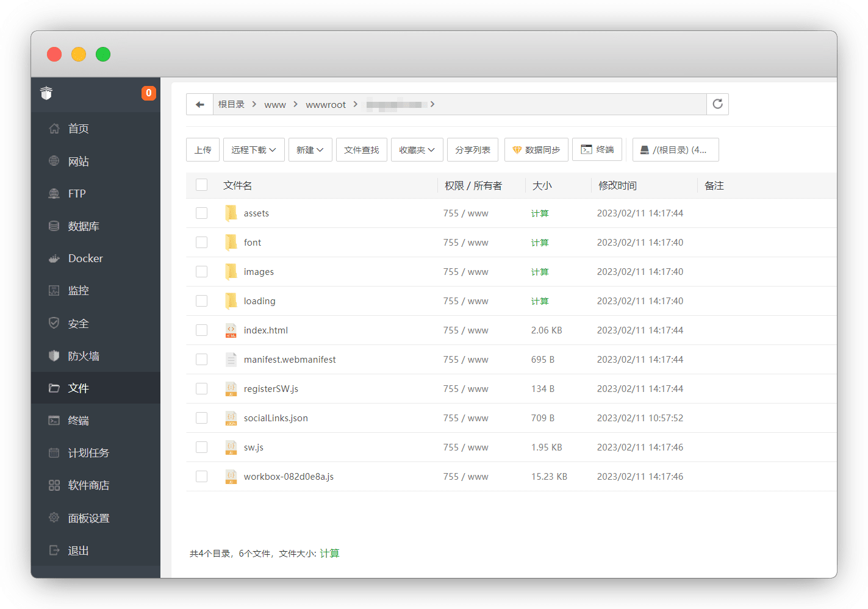Open the new item dropdown
This screenshot has height=609, width=868.
310,150
